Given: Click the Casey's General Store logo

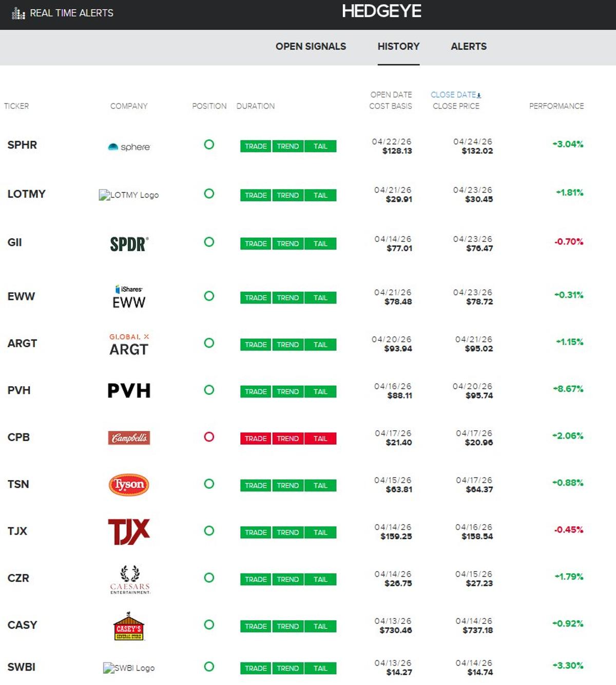Looking at the screenshot, I should point(129,626).
